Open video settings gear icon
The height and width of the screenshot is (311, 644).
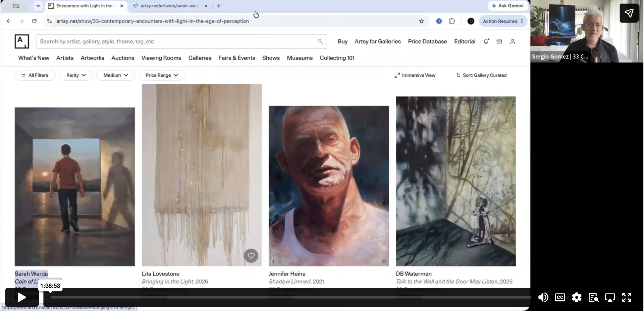pyautogui.click(x=576, y=297)
